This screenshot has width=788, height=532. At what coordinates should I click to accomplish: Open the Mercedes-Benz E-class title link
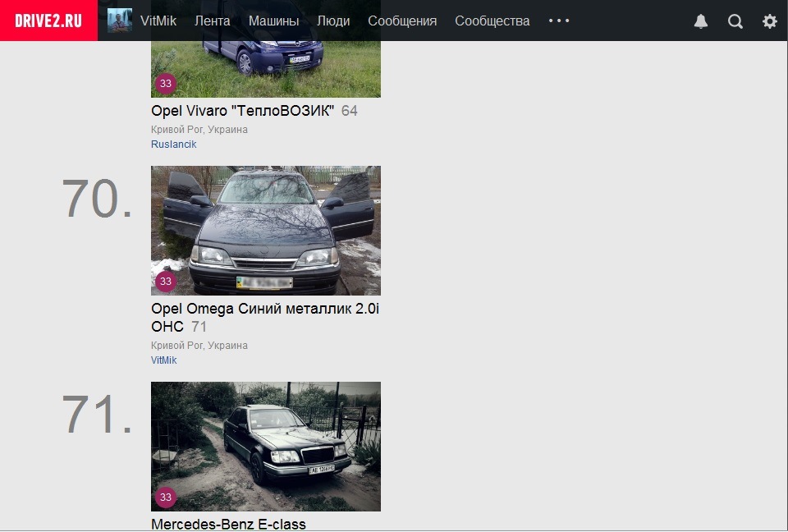click(229, 524)
